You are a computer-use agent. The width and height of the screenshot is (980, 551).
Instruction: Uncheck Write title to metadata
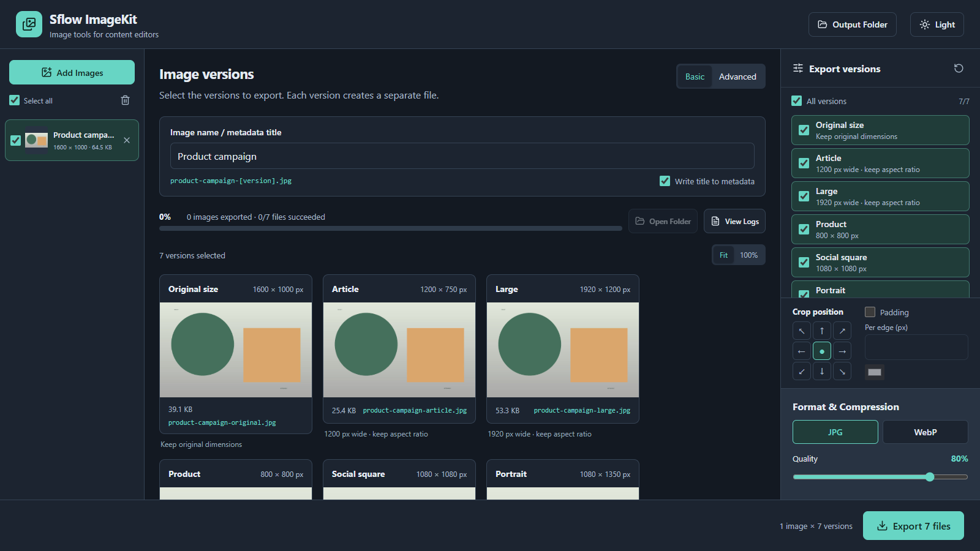[x=665, y=181]
